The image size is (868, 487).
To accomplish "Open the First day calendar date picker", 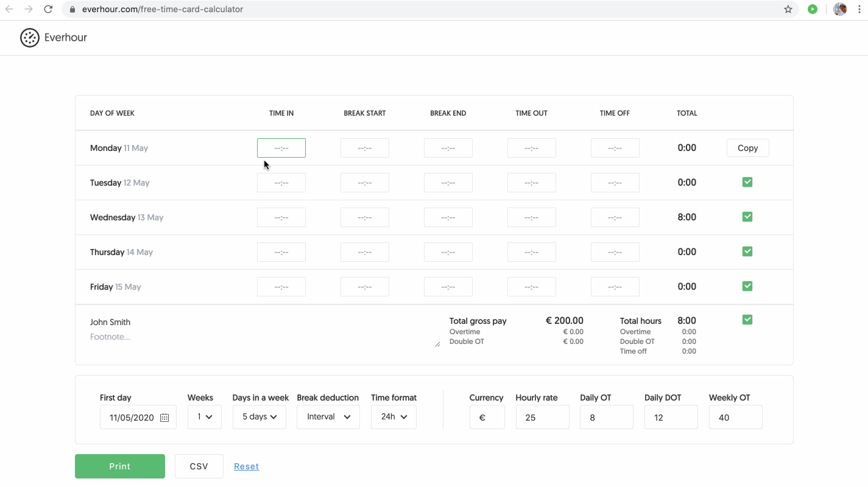I will (x=164, y=417).
